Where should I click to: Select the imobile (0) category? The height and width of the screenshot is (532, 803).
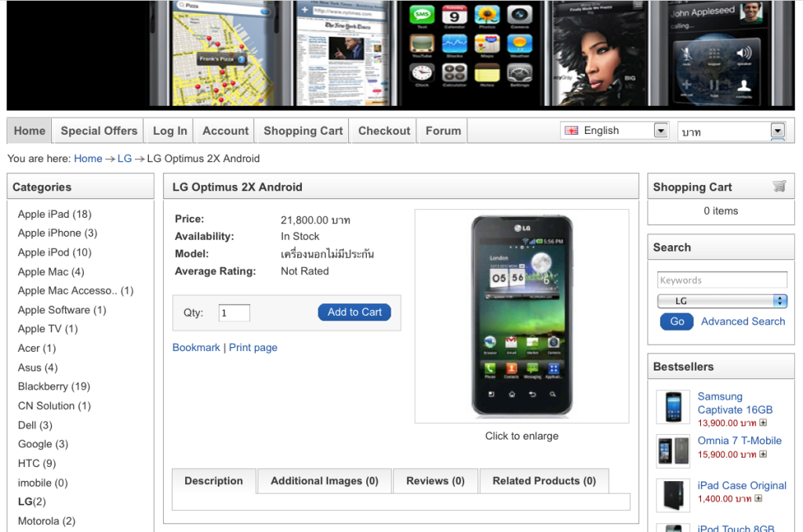[x=43, y=483]
